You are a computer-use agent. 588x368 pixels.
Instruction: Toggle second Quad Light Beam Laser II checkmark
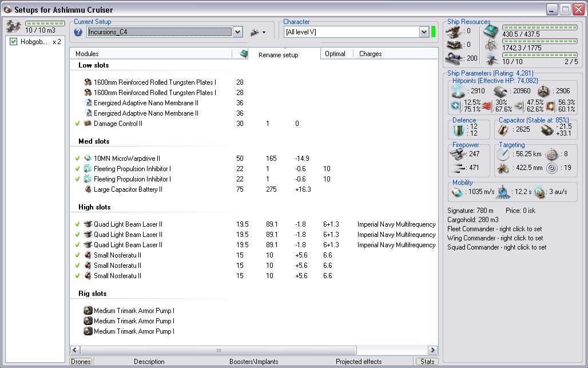point(78,235)
